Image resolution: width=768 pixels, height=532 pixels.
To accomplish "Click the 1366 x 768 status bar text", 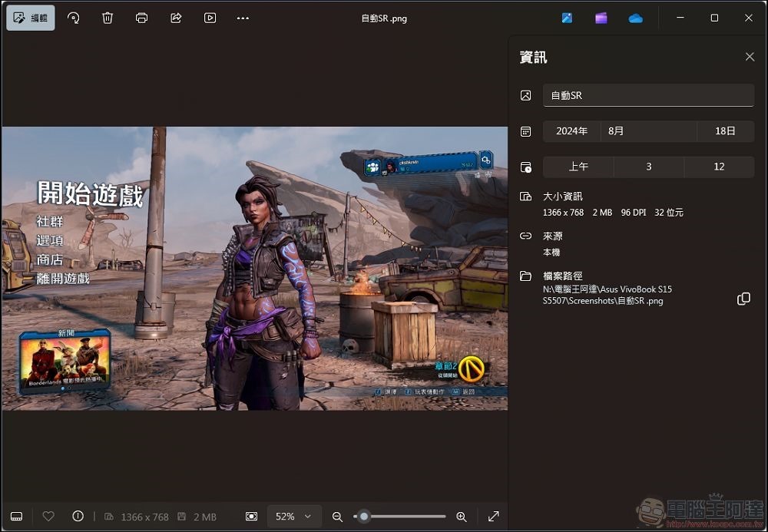I will (144, 517).
